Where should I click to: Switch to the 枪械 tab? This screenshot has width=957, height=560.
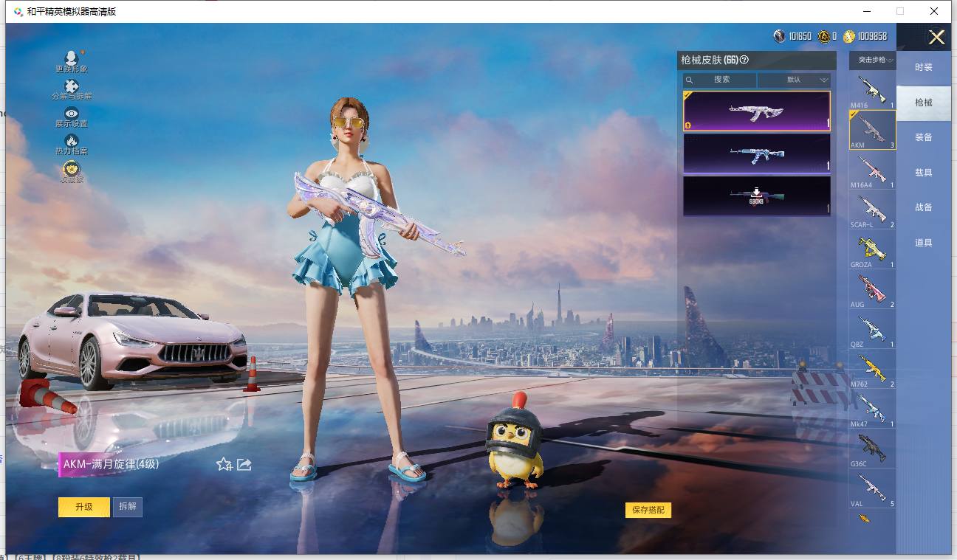pos(924,103)
